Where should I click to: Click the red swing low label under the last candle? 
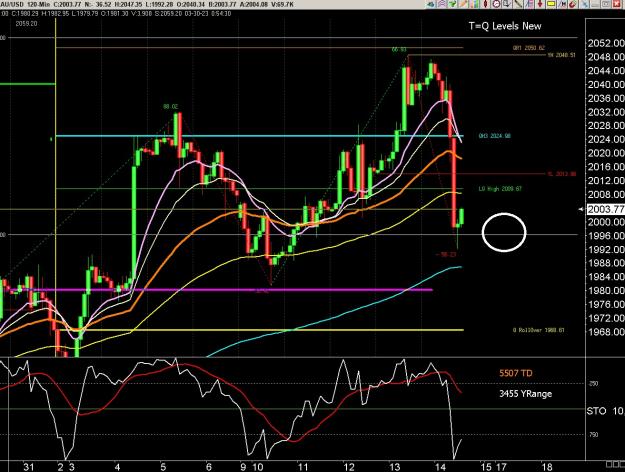(446, 254)
